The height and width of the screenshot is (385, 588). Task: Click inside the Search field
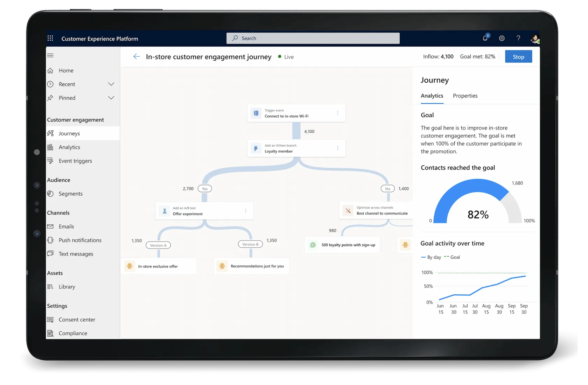pyautogui.click(x=313, y=38)
